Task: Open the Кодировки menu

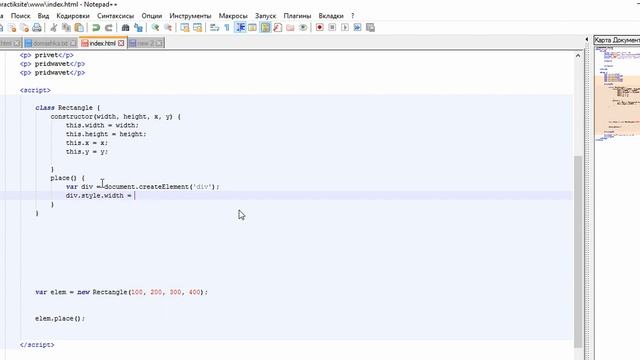Action: point(73,16)
